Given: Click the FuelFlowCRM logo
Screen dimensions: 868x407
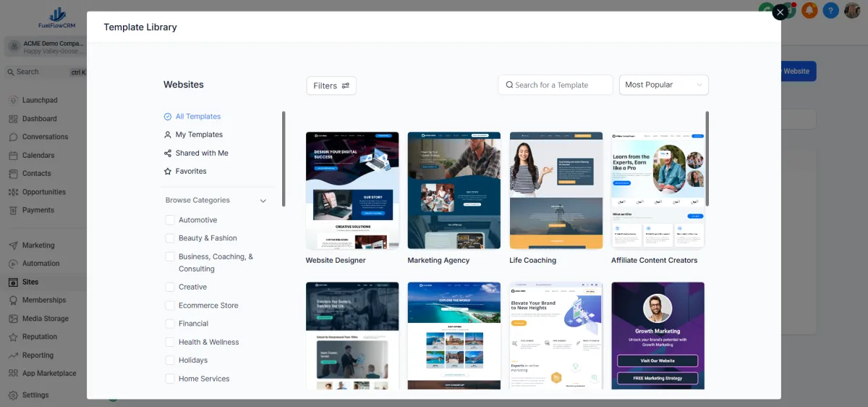Looking at the screenshot, I should point(56,18).
